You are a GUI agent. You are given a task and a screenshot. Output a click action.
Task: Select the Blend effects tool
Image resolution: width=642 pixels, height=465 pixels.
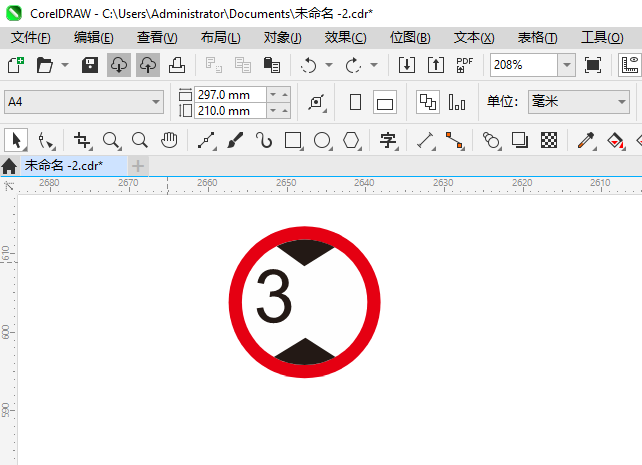[x=491, y=140]
